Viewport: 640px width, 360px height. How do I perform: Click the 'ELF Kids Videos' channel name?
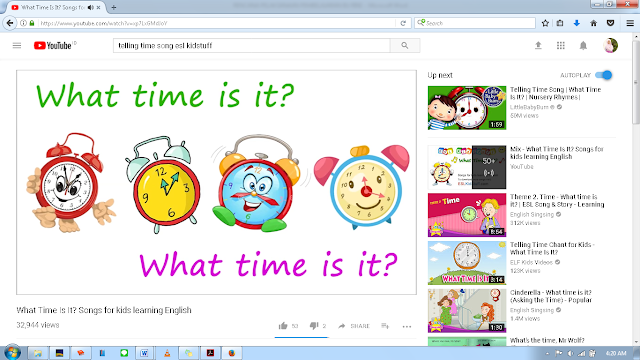pos(531,262)
